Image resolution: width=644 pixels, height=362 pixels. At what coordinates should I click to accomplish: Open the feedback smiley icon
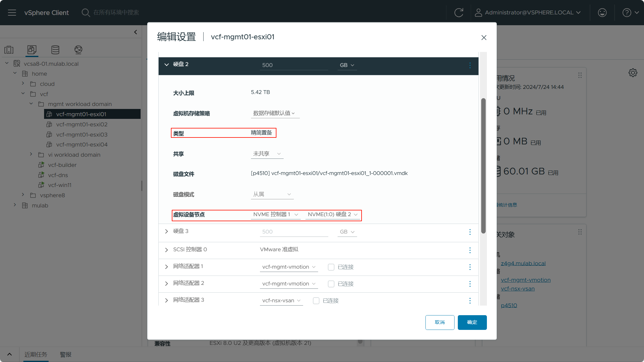pyautogui.click(x=602, y=13)
